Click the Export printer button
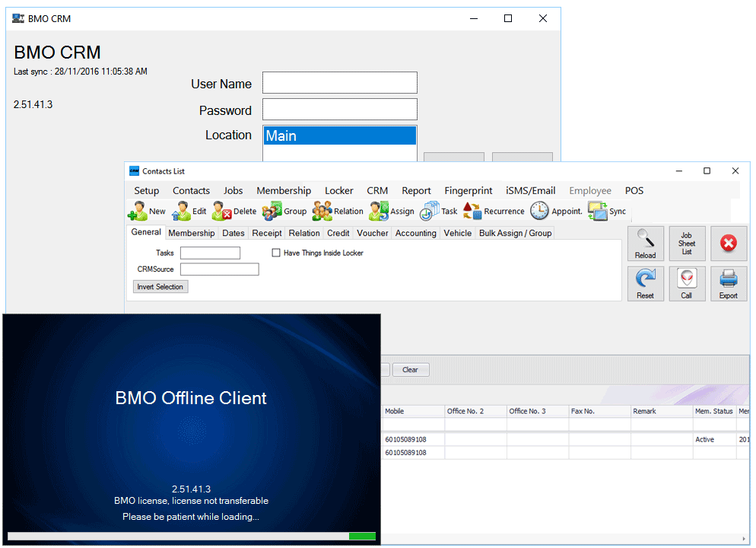Screen dimensions: 756x548 point(729,284)
